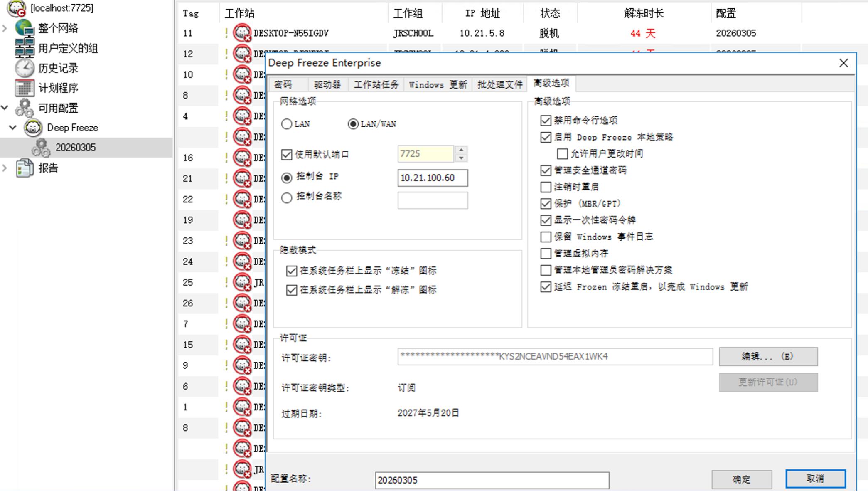Enable 管理虚拟内存 checkbox
This screenshot has height=491, width=868.
pos(546,254)
